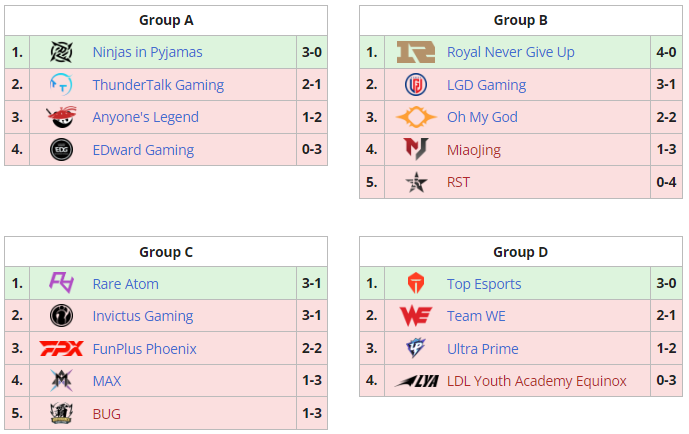
Task: Click the ThunderTalk Gaming logo icon
Action: click(62, 85)
